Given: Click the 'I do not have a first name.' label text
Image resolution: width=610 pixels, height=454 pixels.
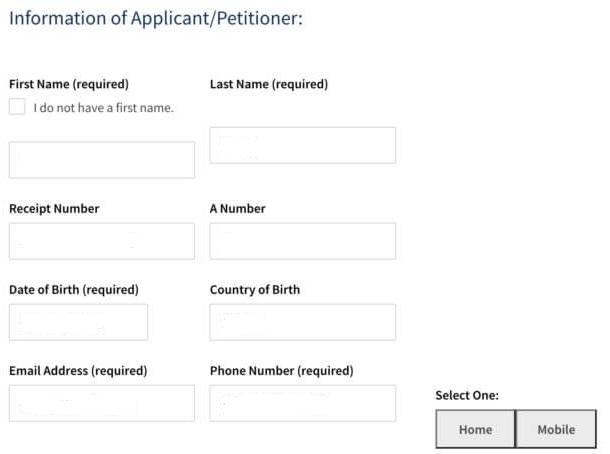Looking at the screenshot, I should (x=103, y=108).
